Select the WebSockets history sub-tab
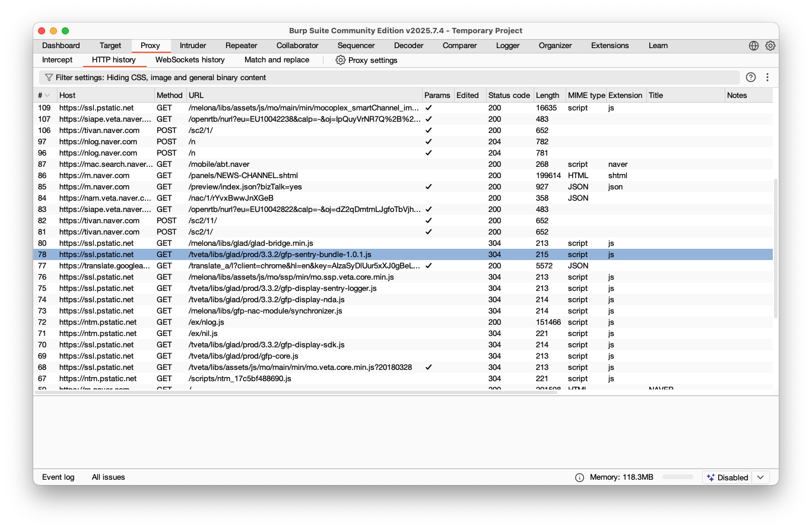This screenshot has height=529, width=812. coord(190,60)
